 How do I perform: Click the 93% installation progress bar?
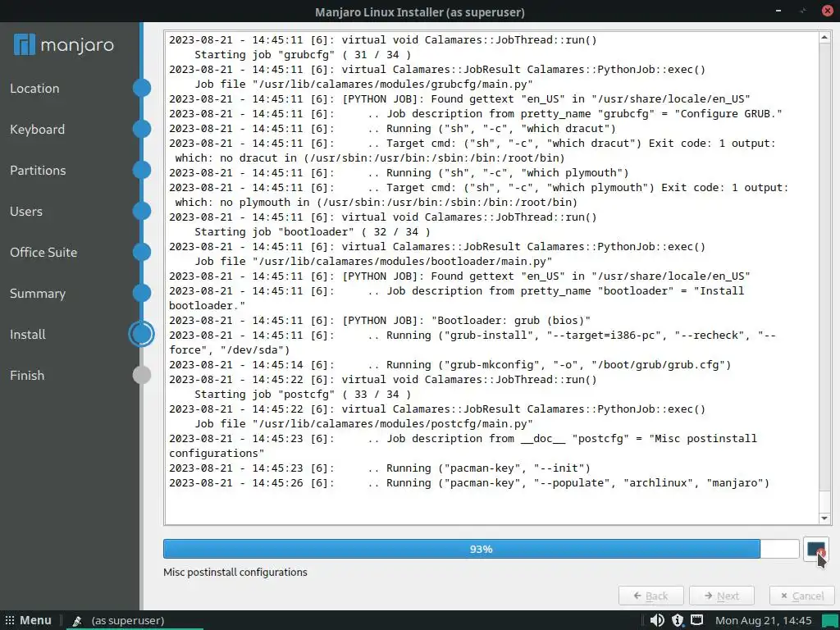click(481, 549)
